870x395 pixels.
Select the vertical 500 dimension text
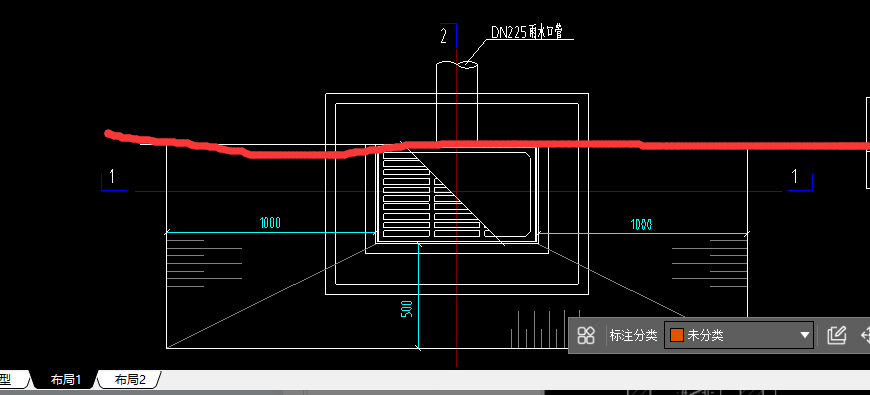pos(407,309)
